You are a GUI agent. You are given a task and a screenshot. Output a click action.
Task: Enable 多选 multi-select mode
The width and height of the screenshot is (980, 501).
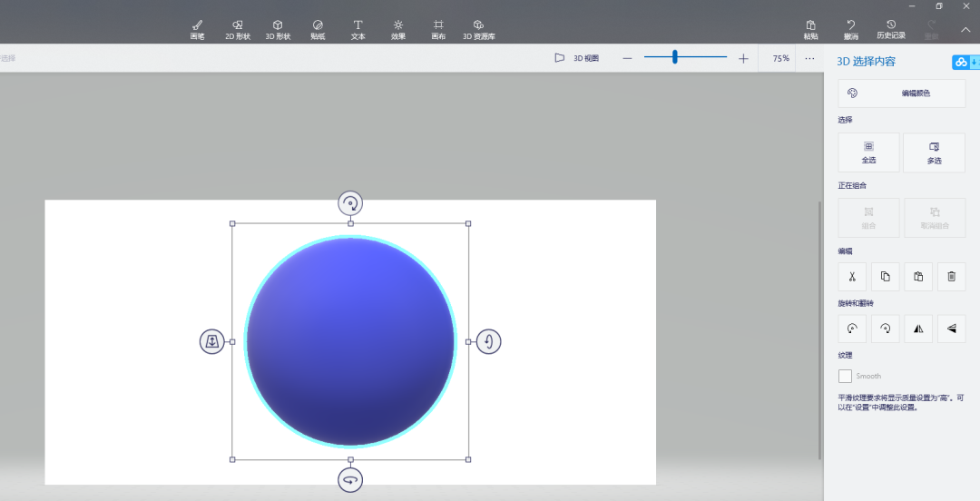pos(934,152)
